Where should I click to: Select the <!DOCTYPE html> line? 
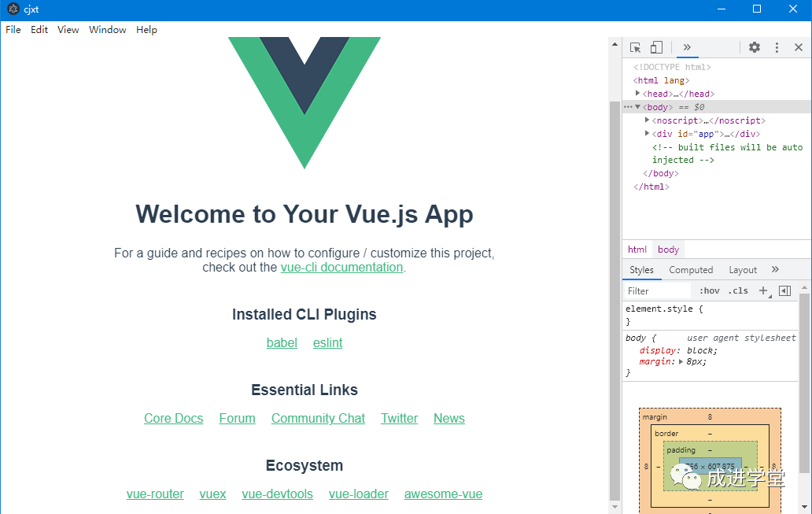[672, 67]
